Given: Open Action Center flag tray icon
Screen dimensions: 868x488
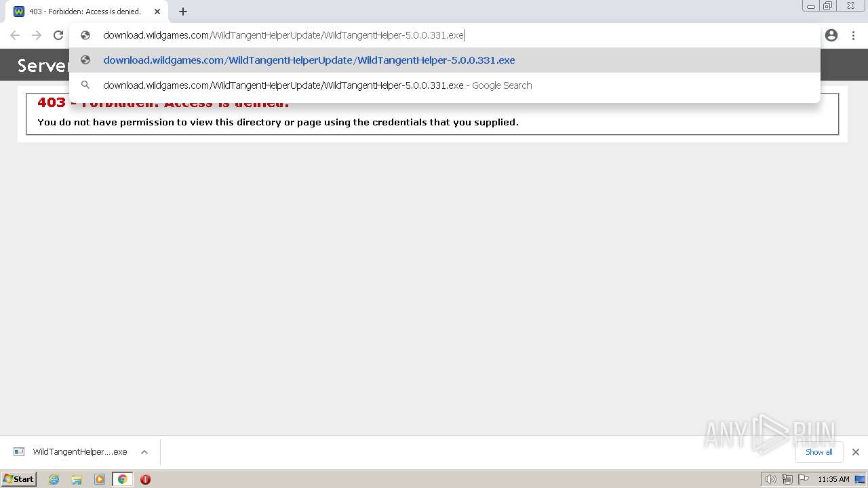Looking at the screenshot, I should pos(804,479).
